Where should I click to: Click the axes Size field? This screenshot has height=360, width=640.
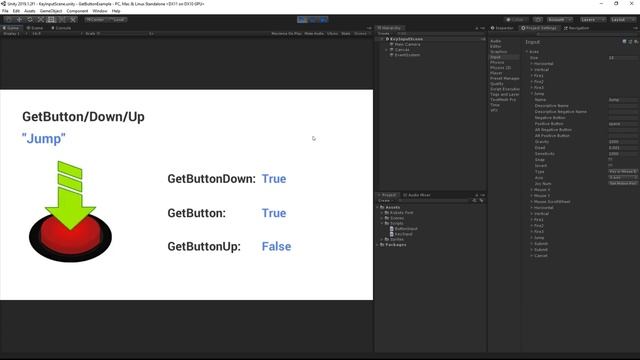coord(623,58)
